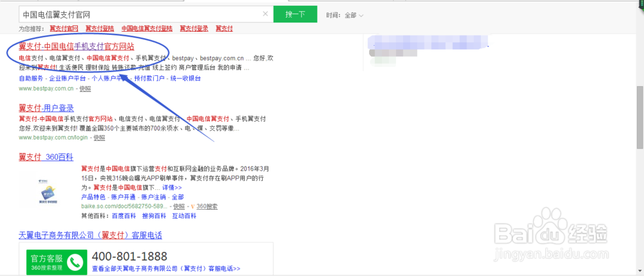Click the 翼支付 encyclopedia thumbnail image
This screenshot has width=644, height=276.
click(x=48, y=190)
